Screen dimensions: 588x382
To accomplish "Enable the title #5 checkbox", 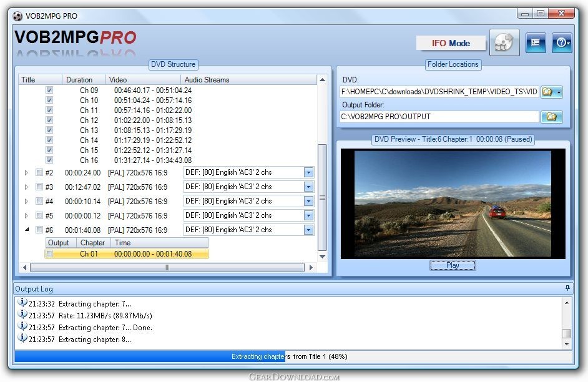I will 39,215.
